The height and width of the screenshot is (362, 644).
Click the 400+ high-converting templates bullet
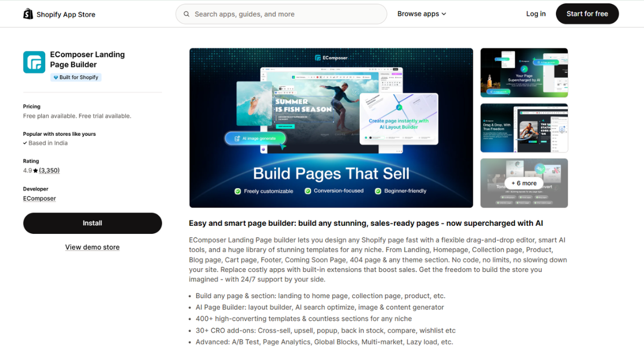click(x=304, y=319)
